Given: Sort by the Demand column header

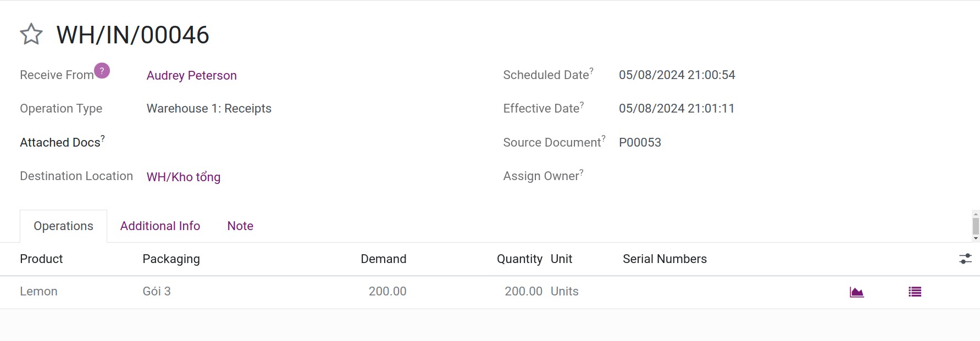Looking at the screenshot, I should pos(383,259).
